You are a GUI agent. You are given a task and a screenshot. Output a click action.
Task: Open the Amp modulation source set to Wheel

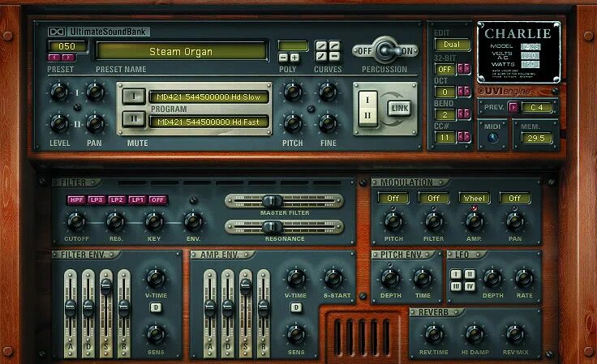475,198
